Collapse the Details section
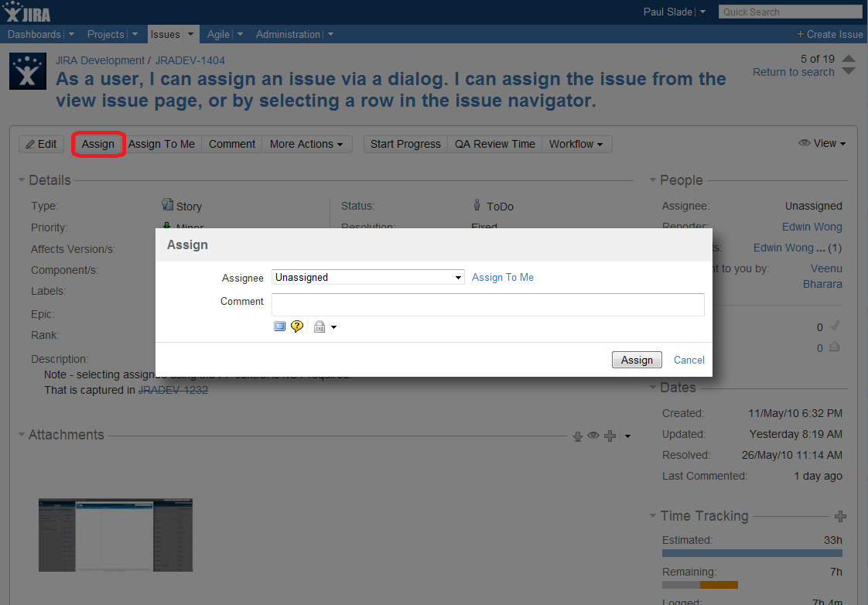Screen dimensions: 868x605 22,180
